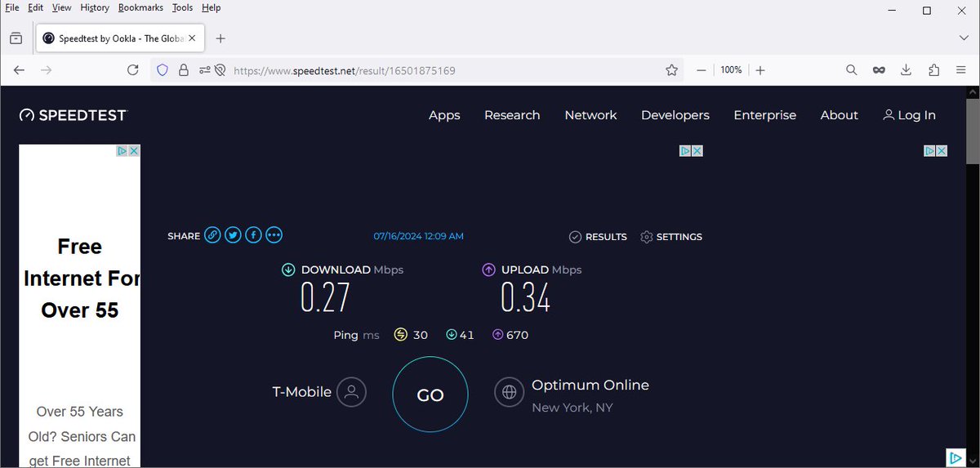Image resolution: width=980 pixels, height=468 pixels.
Task: Open Enterprise navigation item
Action: click(x=764, y=115)
